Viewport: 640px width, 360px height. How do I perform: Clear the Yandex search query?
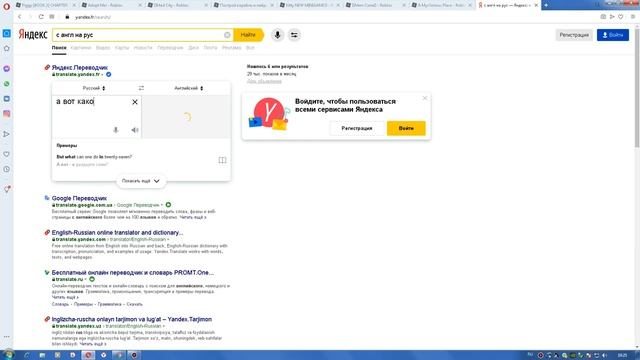[x=227, y=35]
